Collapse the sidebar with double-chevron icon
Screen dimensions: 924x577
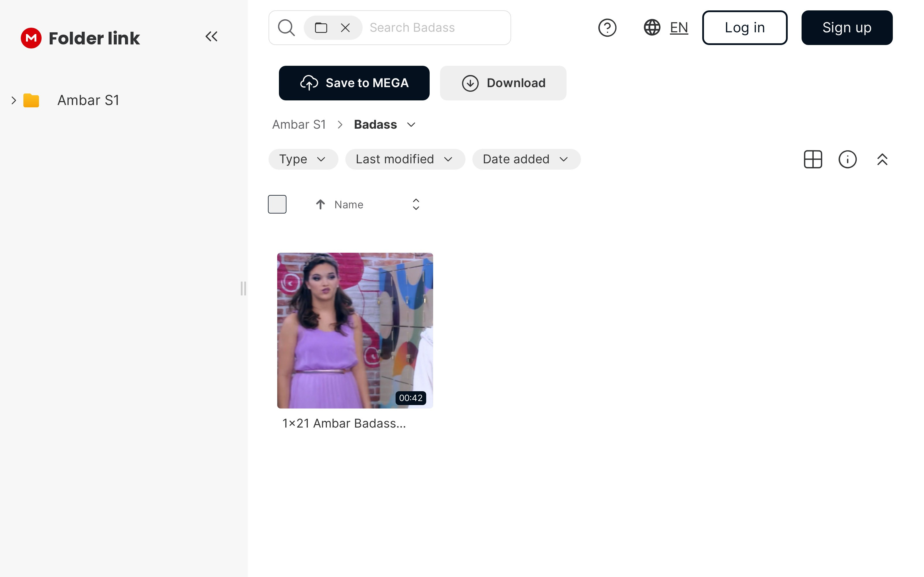click(x=211, y=36)
